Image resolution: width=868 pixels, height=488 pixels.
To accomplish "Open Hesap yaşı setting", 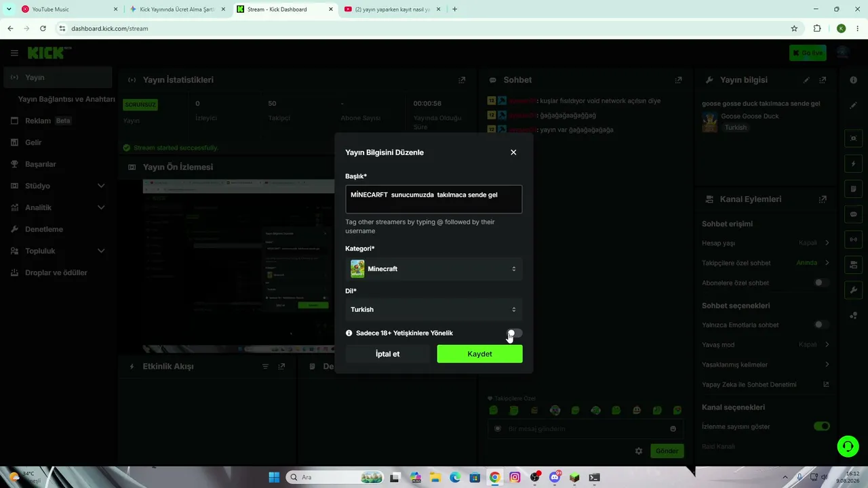I will (x=766, y=243).
